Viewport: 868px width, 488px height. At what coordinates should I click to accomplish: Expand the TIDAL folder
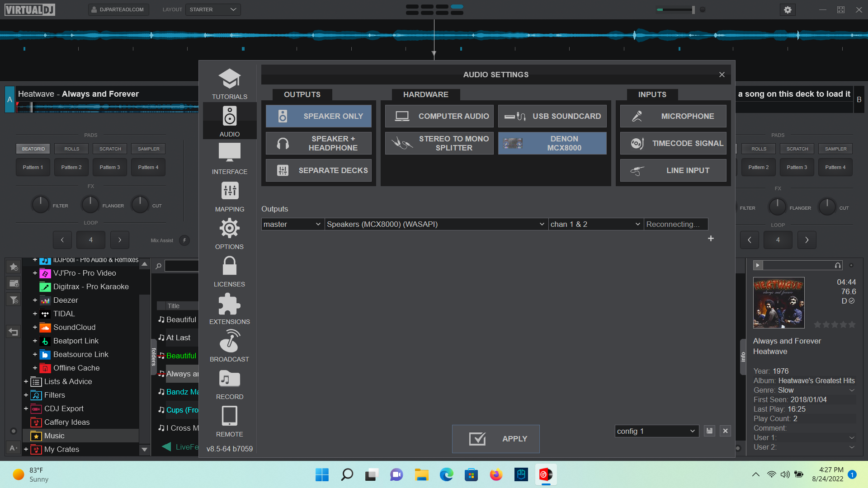(35, 314)
